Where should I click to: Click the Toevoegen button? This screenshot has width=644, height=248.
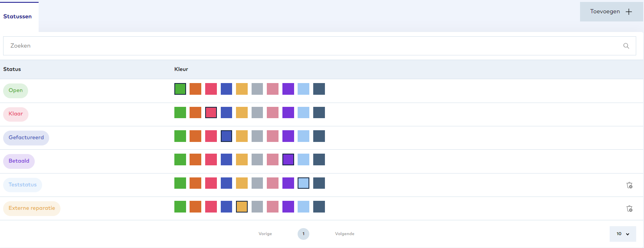pyautogui.click(x=610, y=12)
